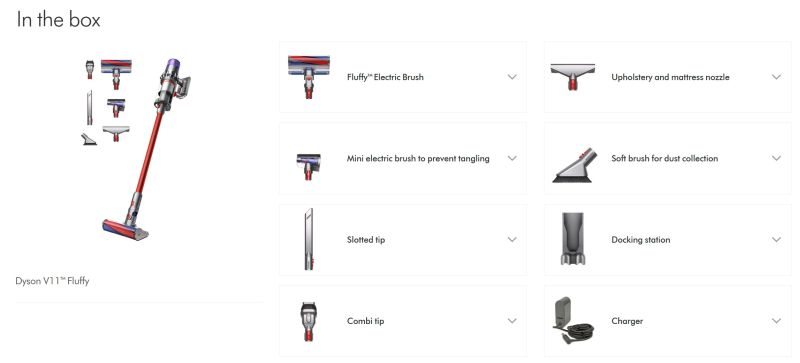Click the Mini electric brush image
This screenshot has height=363, width=800.
309,166
